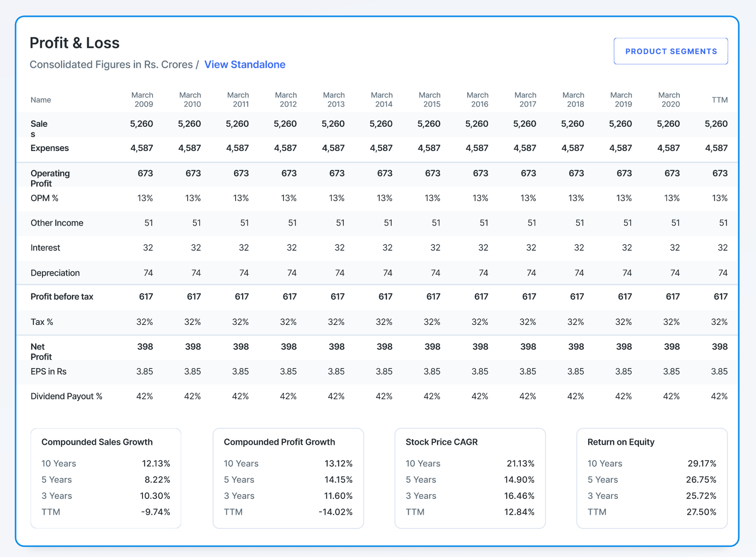Select the 10.30% sales growth value
The height and width of the screenshot is (557, 756).
pyautogui.click(x=155, y=496)
